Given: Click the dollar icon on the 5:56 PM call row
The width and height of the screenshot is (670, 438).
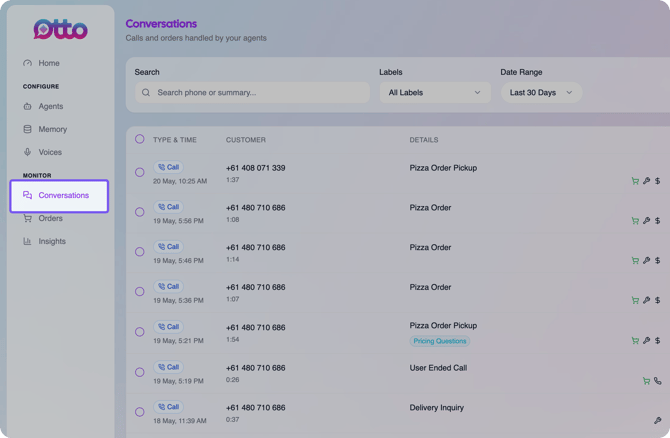Looking at the screenshot, I should point(658,220).
